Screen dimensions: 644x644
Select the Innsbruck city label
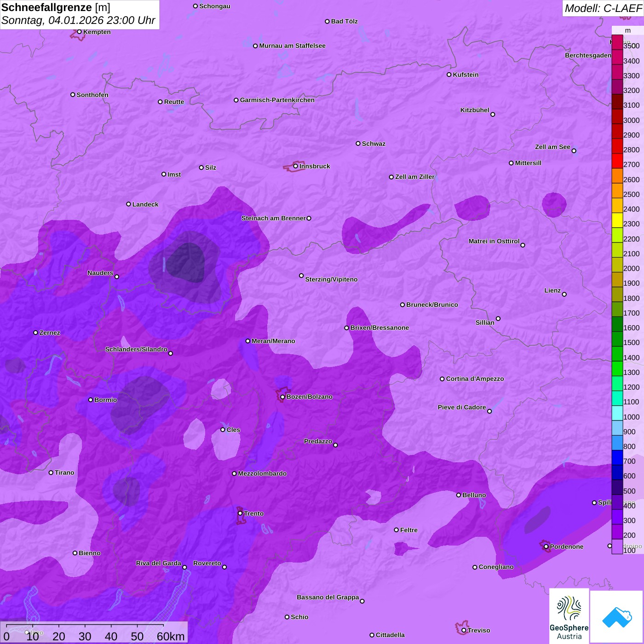(315, 166)
